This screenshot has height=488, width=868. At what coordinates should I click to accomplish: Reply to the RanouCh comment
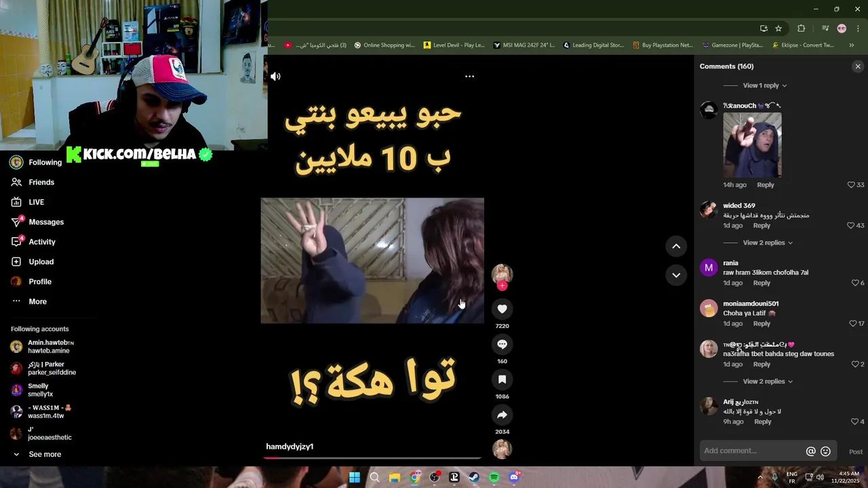coord(765,185)
